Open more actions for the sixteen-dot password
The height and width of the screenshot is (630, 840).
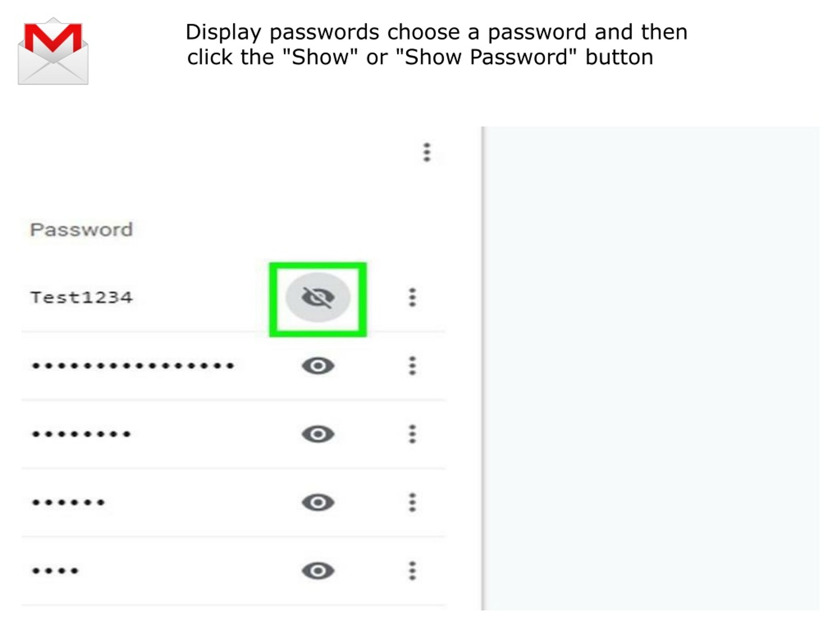tap(412, 366)
